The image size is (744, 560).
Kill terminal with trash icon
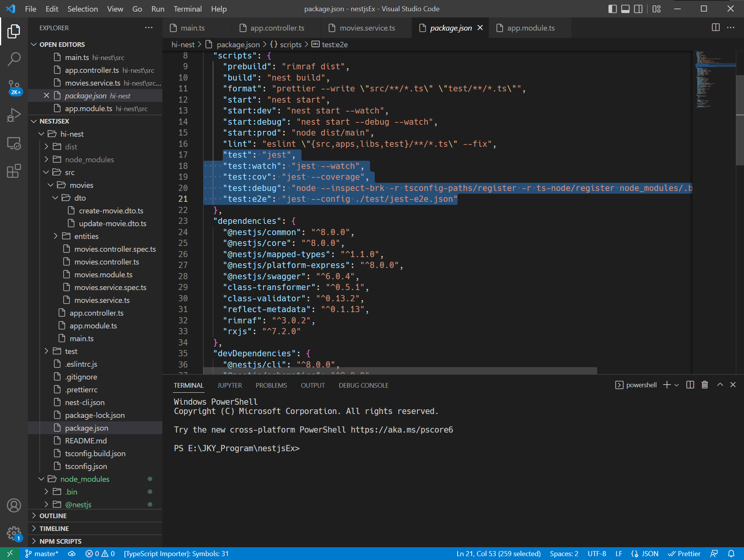704,385
